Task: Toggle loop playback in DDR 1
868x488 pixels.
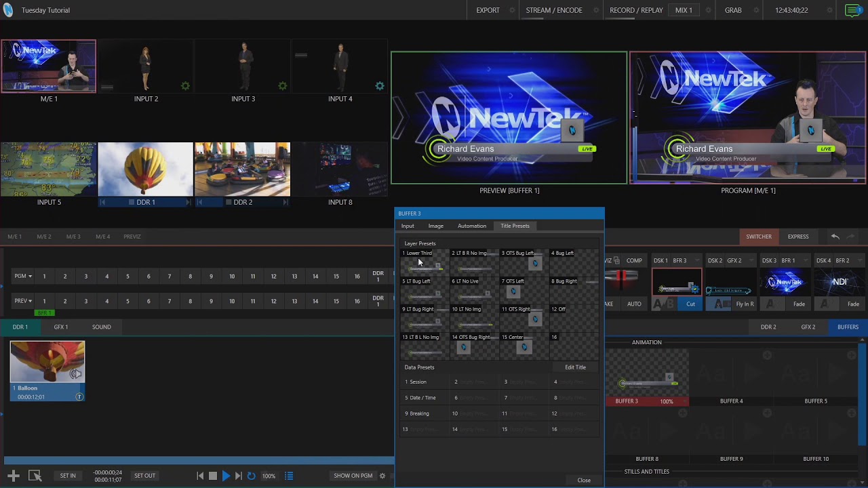Action: tap(251, 476)
